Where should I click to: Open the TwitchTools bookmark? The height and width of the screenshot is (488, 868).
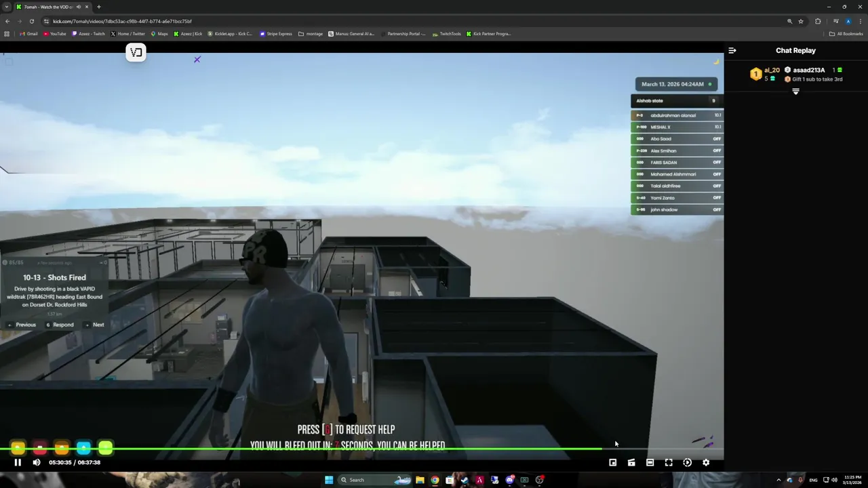[446, 34]
